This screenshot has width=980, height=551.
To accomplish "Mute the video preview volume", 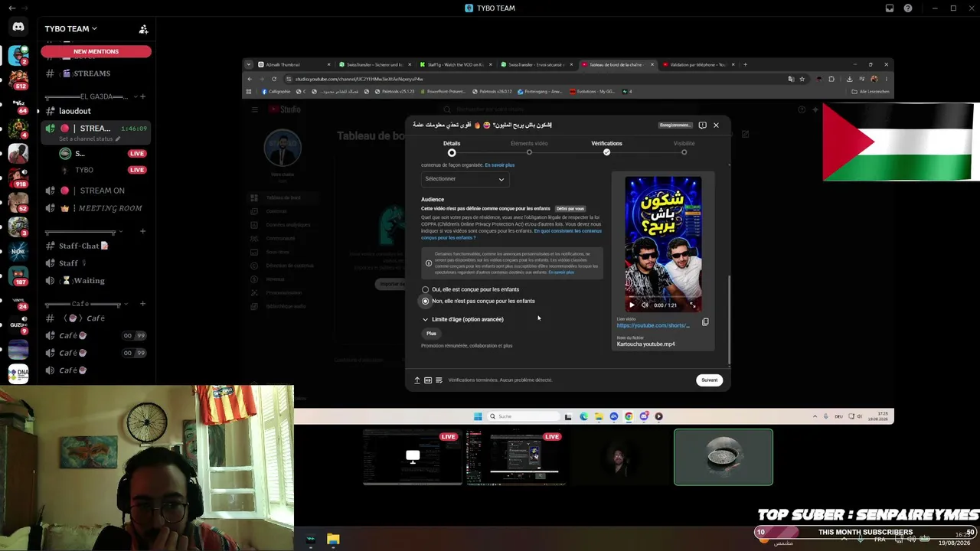I will click(645, 305).
